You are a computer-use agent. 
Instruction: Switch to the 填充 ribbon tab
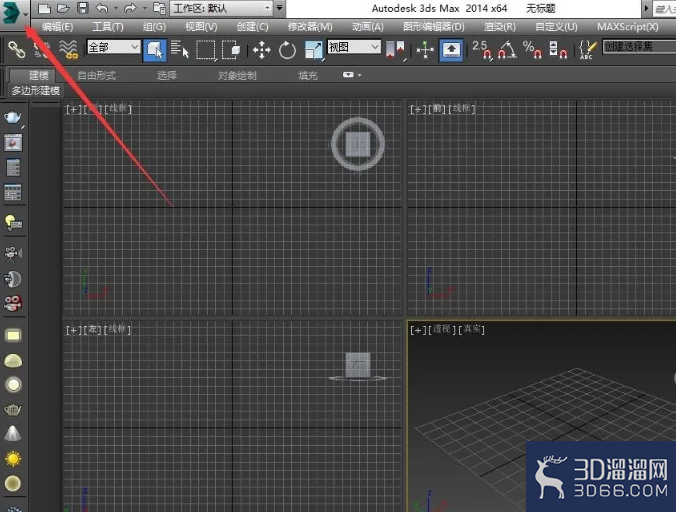tap(308, 75)
